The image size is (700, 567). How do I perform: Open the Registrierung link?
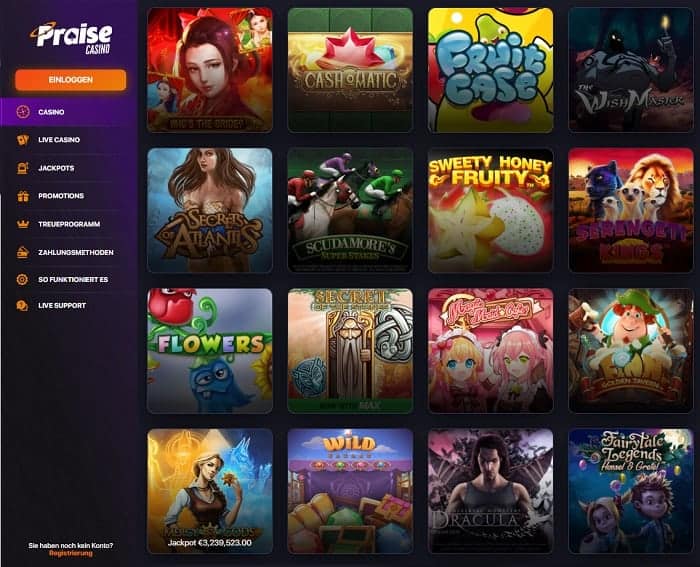coord(71,554)
